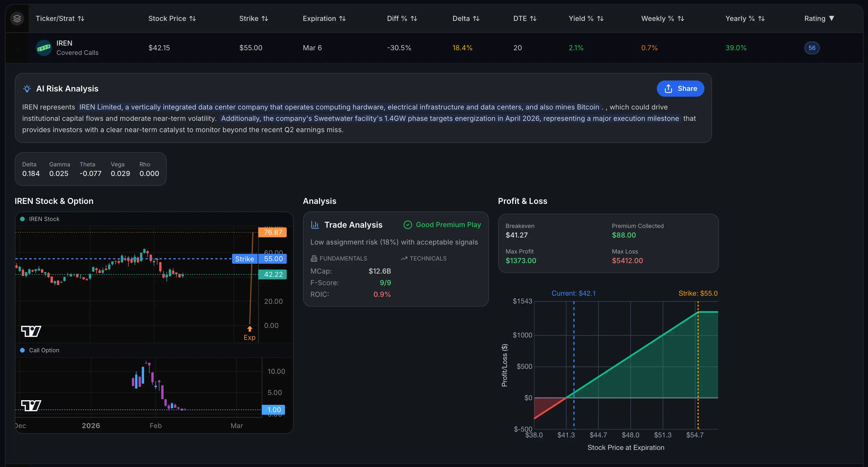Sort by Stock Price column

172,19
